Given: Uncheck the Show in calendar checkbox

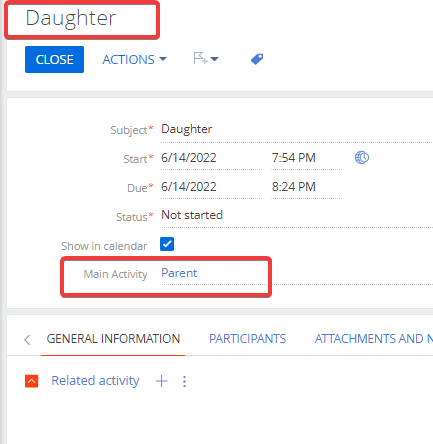Looking at the screenshot, I should click(167, 244).
